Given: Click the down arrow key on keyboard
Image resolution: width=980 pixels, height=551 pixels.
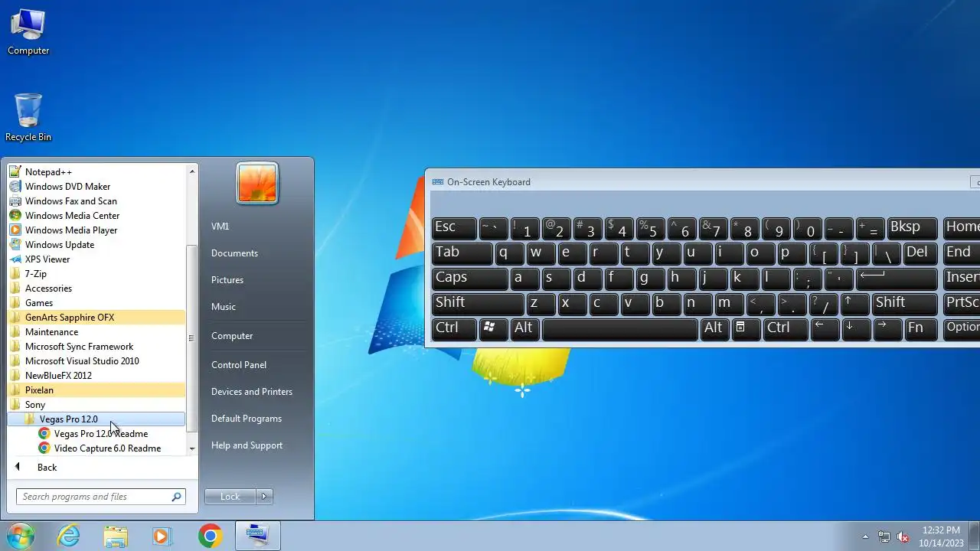Looking at the screenshot, I should [856, 328].
